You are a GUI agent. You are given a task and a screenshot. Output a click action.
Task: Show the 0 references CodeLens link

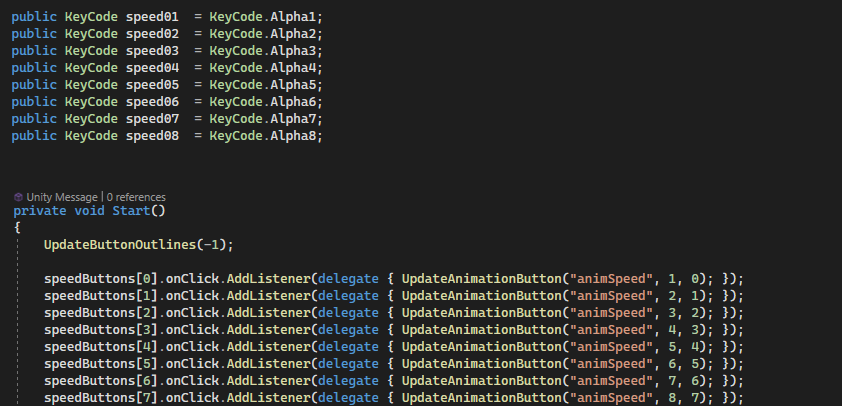(x=136, y=197)
